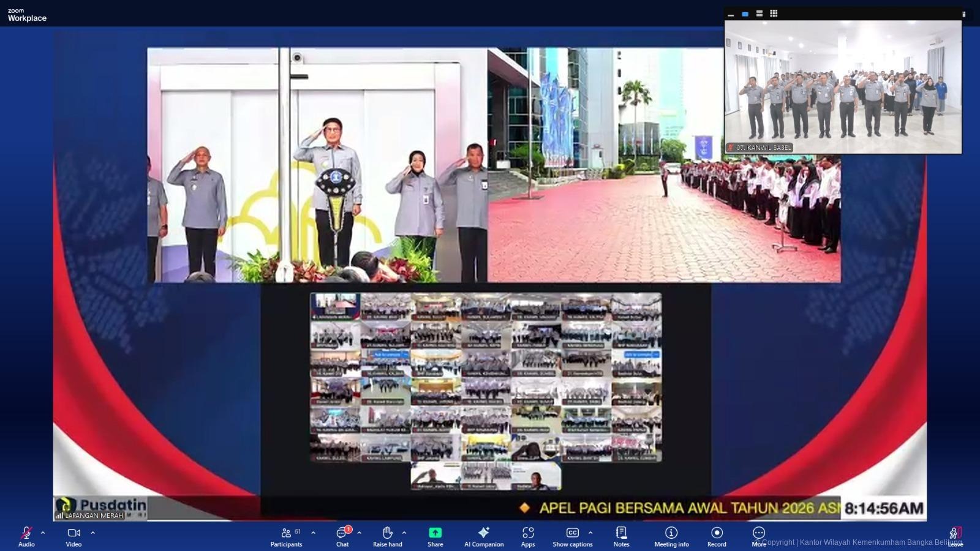Open the More menu
The height and width of the screenshot is (551, 980).
(758, 533)
